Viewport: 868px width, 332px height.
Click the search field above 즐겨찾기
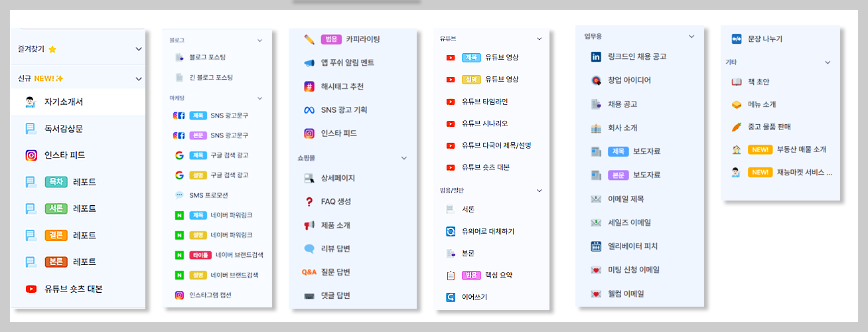coord(82,28)
